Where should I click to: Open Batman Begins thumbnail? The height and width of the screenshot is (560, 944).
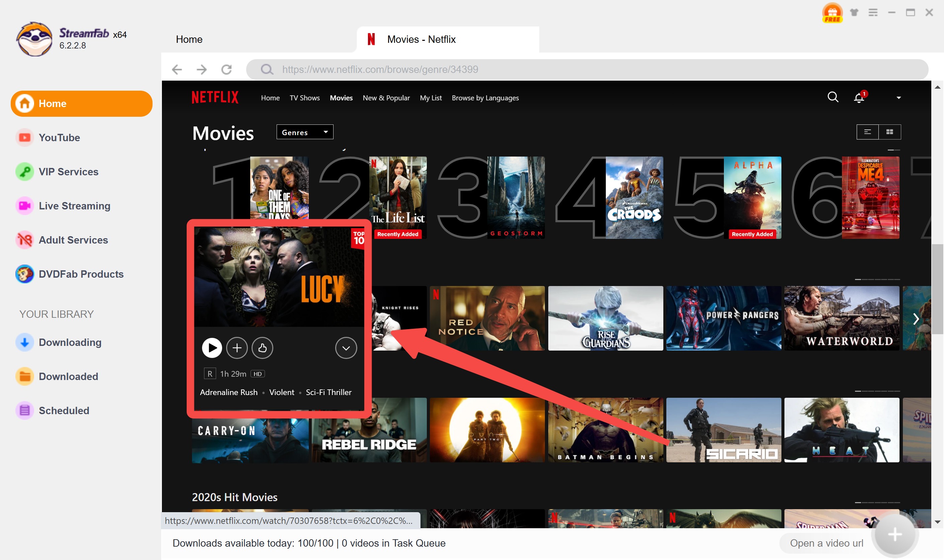(x=605, y=430)
